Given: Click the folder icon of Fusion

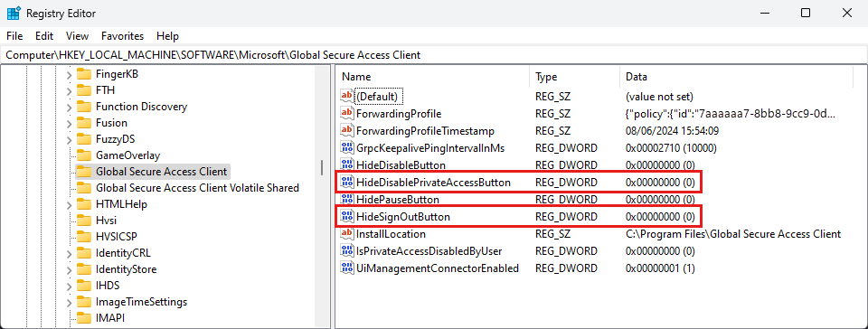Looking at the screenshot, I should 83,123.
